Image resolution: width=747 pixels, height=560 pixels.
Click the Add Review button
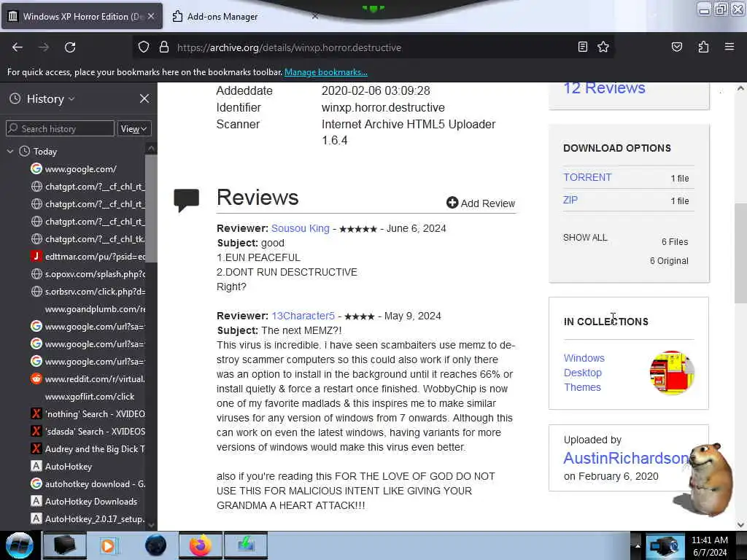click(x=481, y=203)
